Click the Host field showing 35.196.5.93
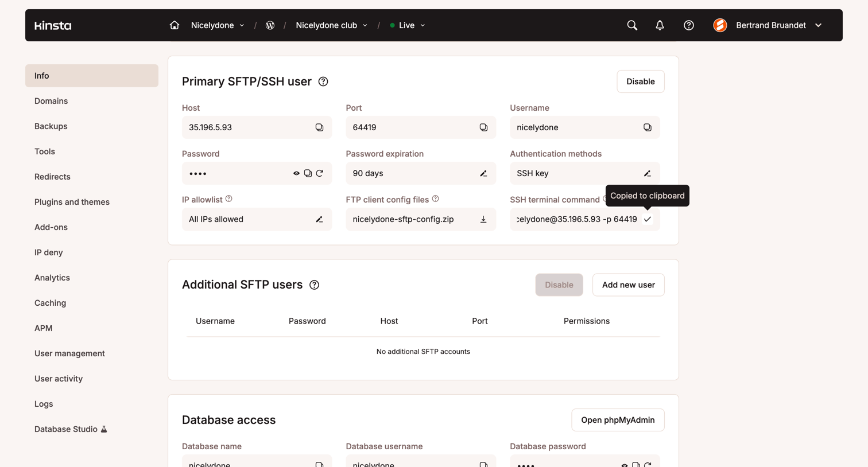 257,127
